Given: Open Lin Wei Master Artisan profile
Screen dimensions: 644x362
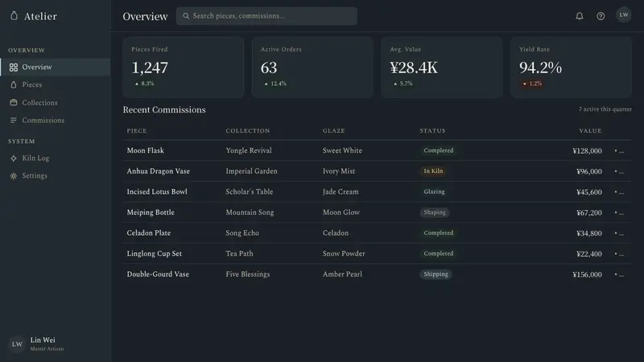Looking at the screenshot, I should (x=55, y=344).
